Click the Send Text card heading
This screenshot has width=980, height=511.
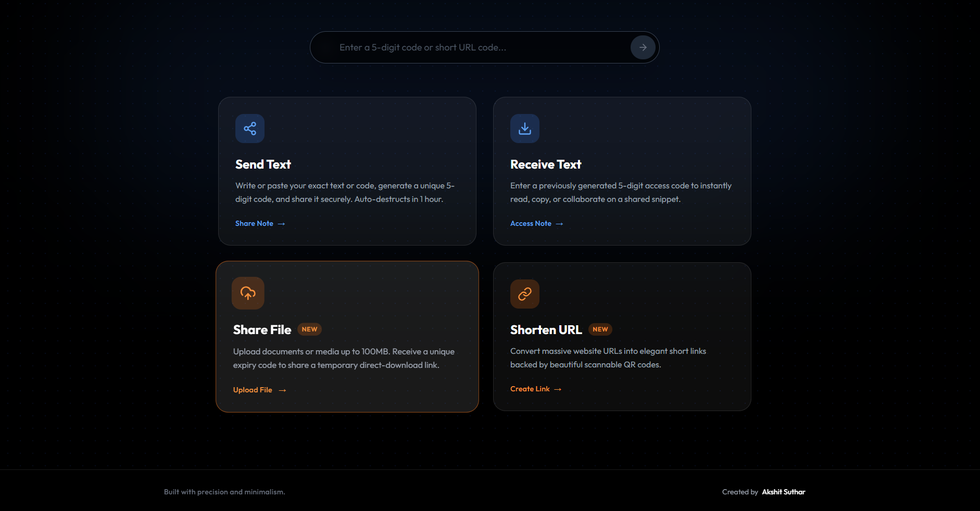263,164
